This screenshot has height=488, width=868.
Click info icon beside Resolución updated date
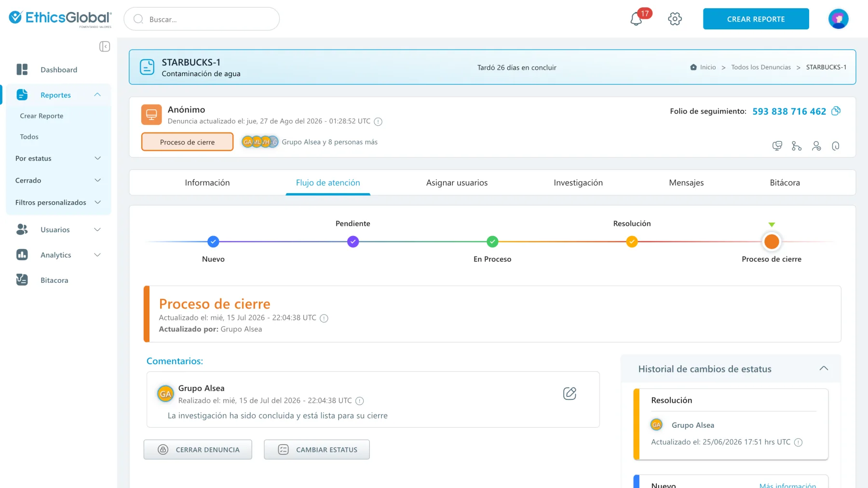[799, 442]
